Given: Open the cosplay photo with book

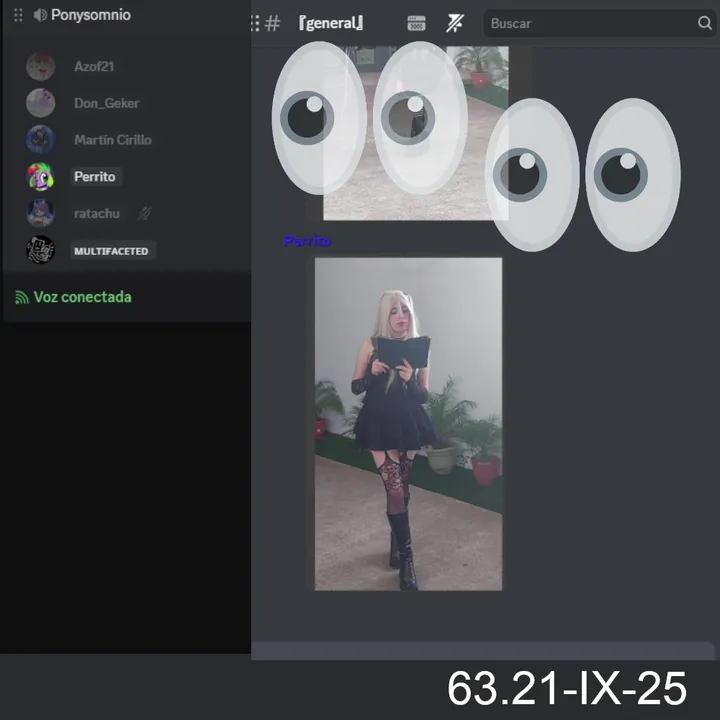Looking at the screenshot, I should (408, 424).
